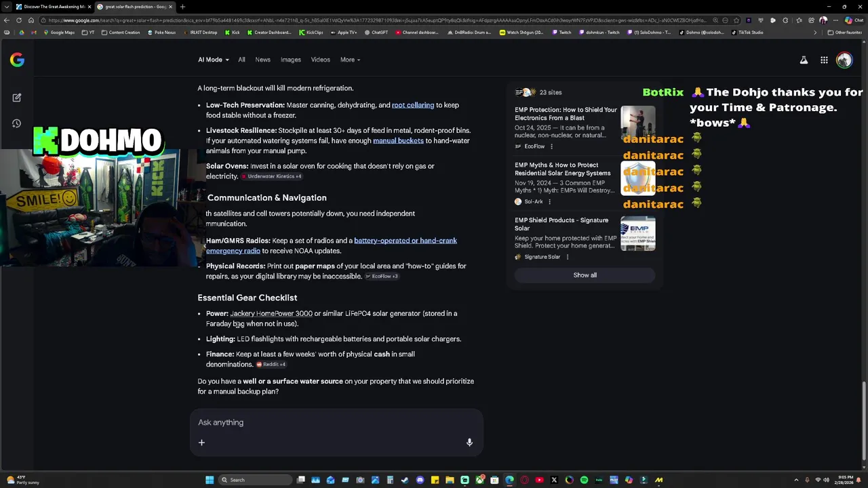Screen dimensions: 868x488
Task: Open the Google Maps bookmark
Action: pyautogui.click(x=59, y=33)
